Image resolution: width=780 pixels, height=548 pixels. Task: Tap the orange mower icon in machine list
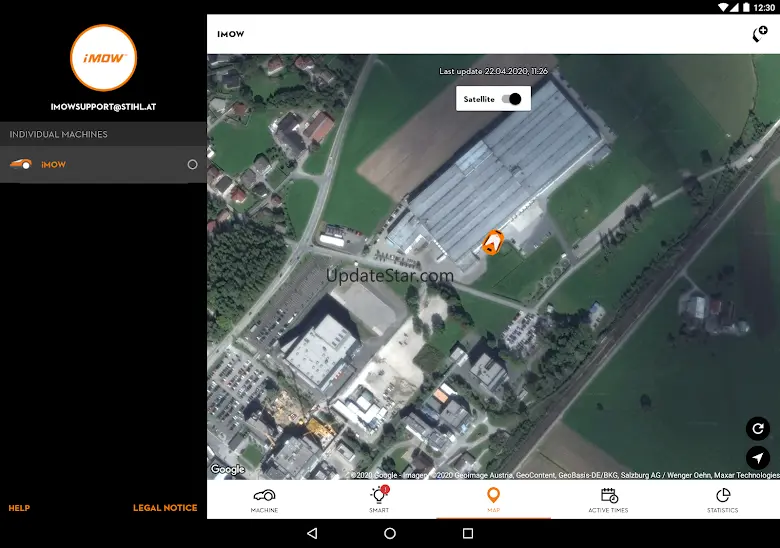tap(21, 164)
